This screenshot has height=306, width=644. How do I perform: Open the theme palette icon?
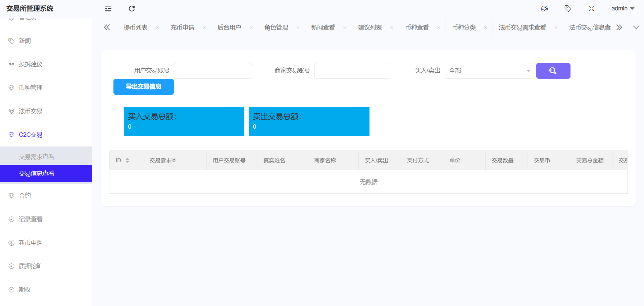point(544,9)
